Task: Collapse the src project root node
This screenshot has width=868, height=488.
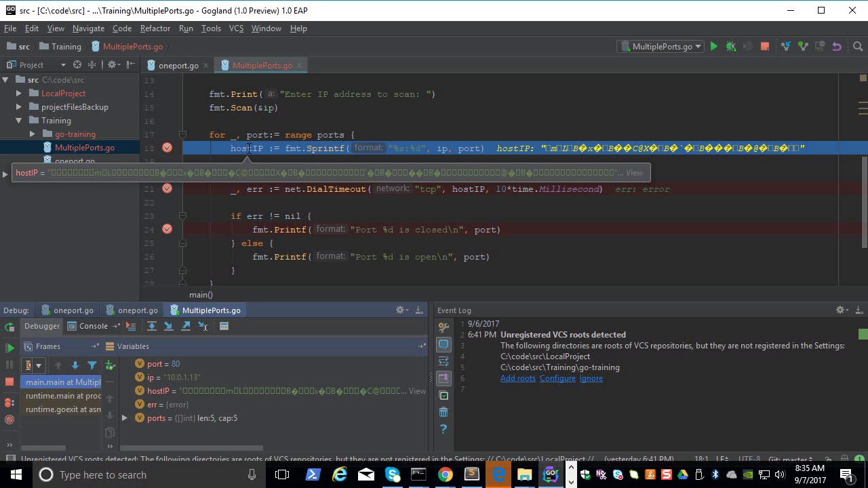Action: (x=5, y=80)
